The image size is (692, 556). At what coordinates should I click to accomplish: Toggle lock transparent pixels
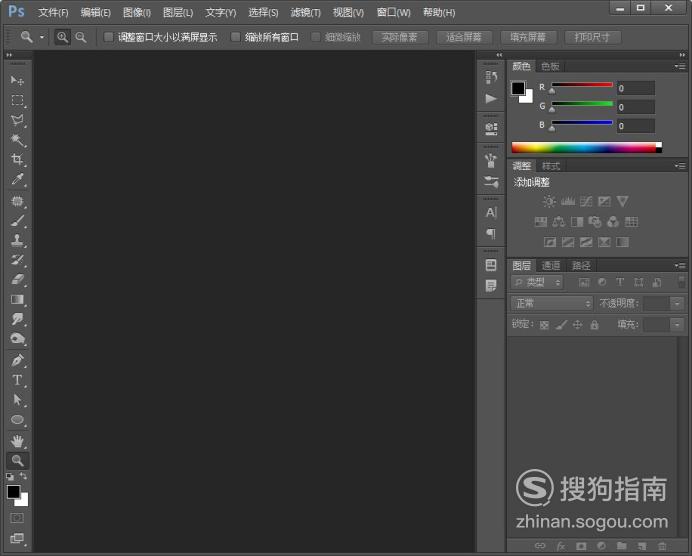(x=544, y=325)
